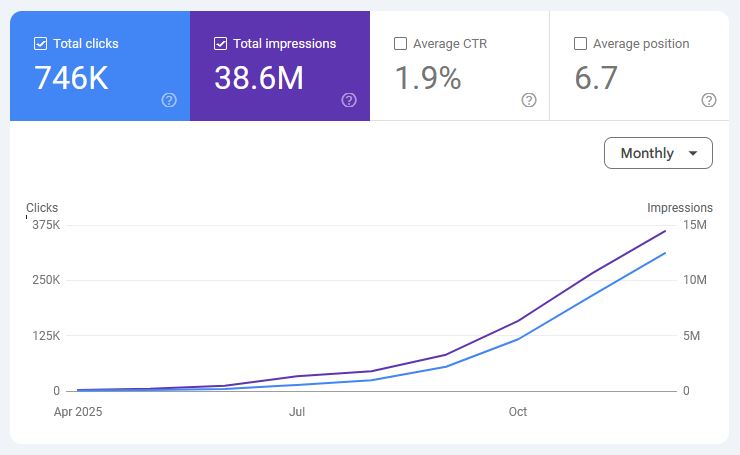This screenshot has width=740, height=455.
Task: Open help icon on Total impressions card
Action: (x=349, y=100)
